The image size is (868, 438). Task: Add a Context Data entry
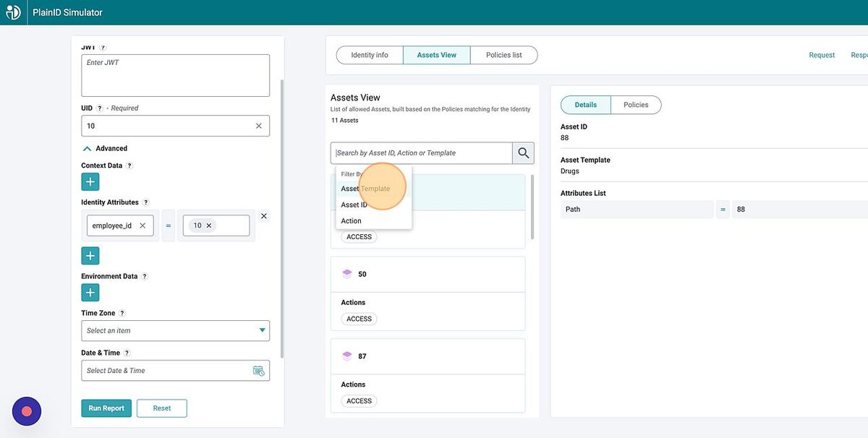[x=90, y=182]
